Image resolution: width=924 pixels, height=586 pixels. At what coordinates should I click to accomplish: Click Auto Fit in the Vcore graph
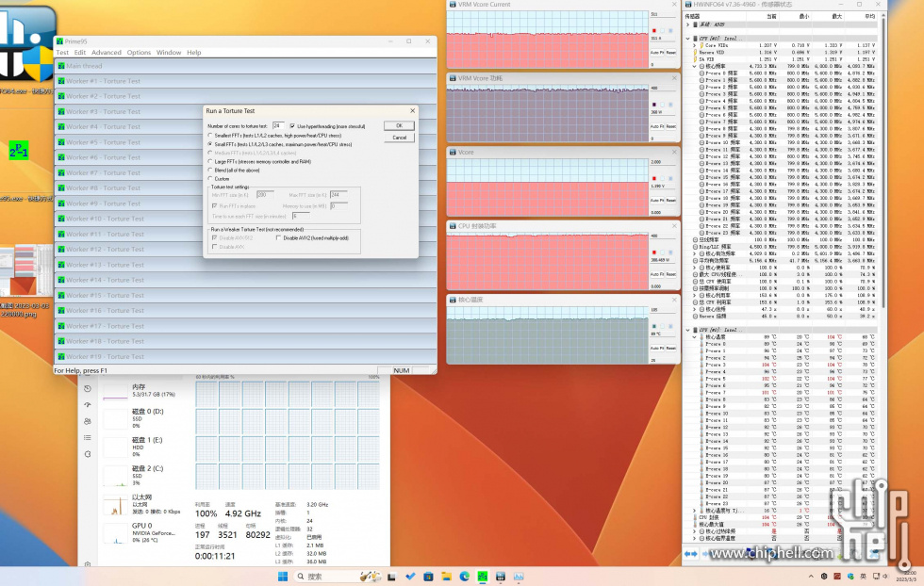click(x=656, y=201)
